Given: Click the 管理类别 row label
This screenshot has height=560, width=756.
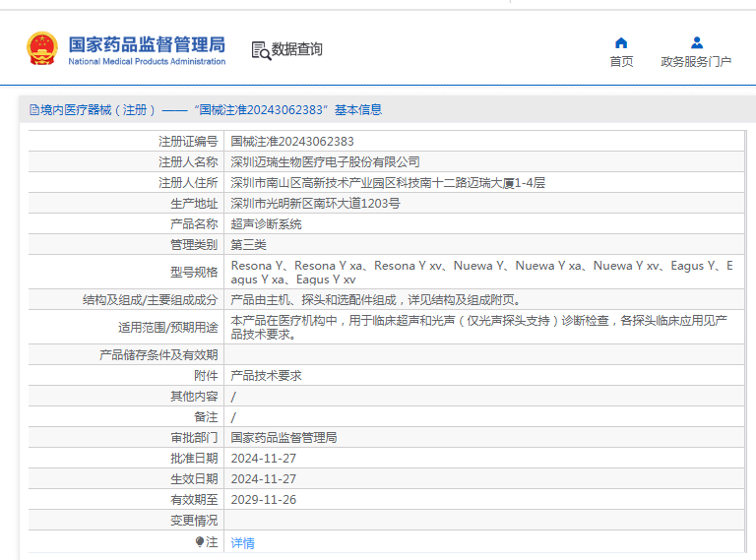Looking at the screenshot, I should pos(194,245).
